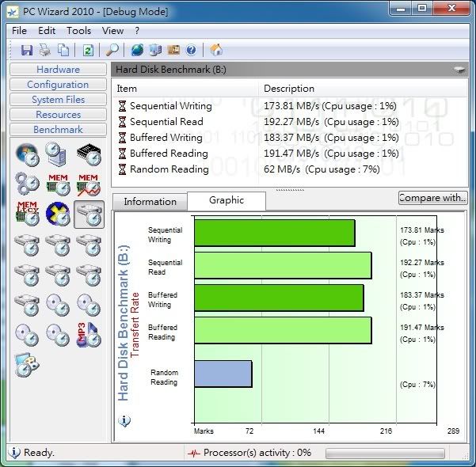Click the magnifying glass Search icon
Image resolution: width=476 pixels, height=467 pixels.
[x=112, y=50]
